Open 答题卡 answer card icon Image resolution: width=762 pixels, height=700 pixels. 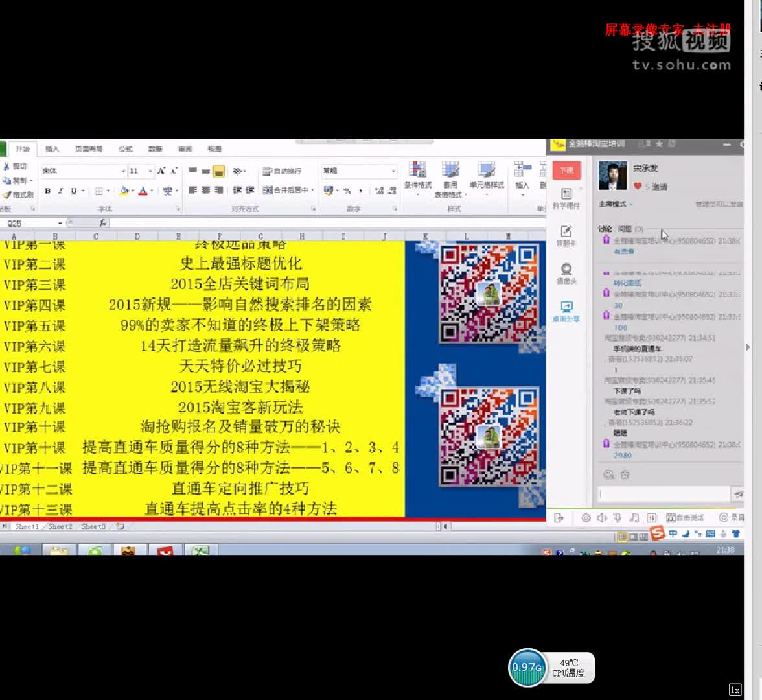566,236
